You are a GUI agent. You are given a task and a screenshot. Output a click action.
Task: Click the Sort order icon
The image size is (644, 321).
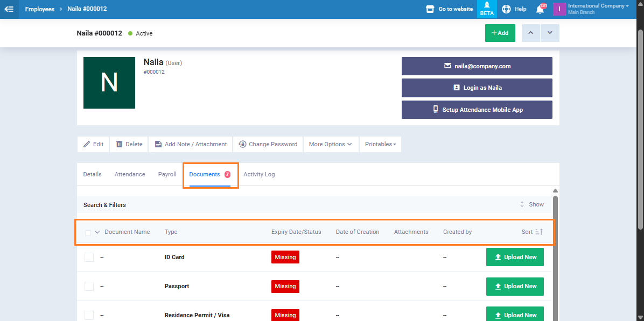[539, 232]
